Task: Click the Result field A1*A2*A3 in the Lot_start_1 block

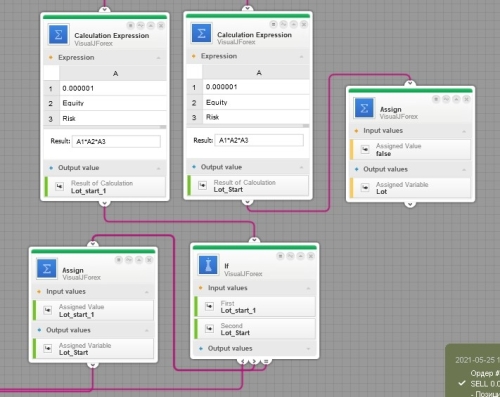Action: point(116,141)
